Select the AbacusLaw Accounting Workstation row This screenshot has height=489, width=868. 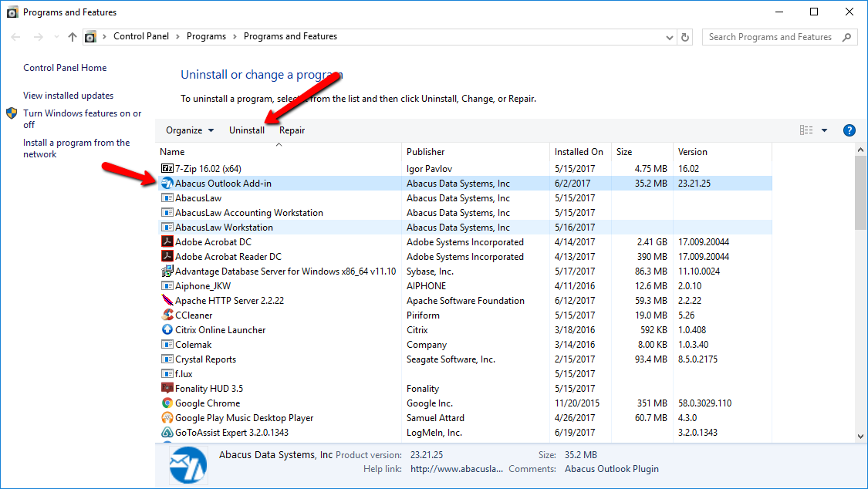pos(465,212)
